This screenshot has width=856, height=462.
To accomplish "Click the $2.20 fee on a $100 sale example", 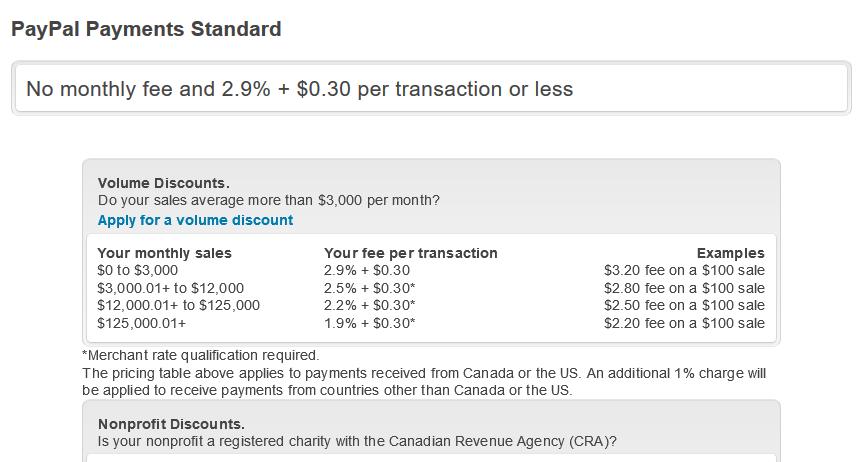I will 684,323.
